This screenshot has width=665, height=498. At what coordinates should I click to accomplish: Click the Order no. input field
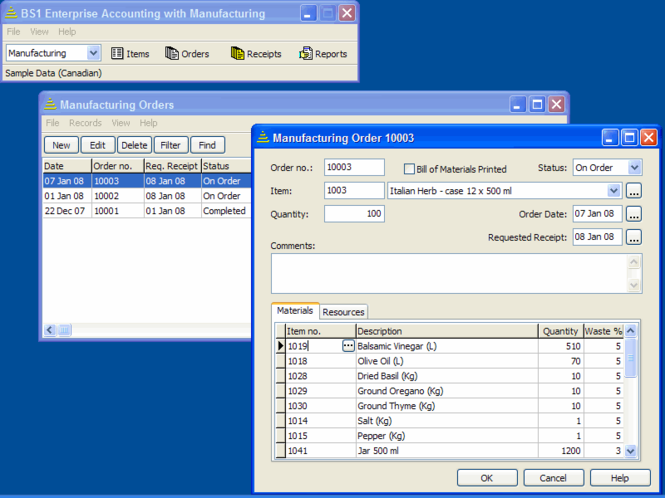tap(354, 167)
